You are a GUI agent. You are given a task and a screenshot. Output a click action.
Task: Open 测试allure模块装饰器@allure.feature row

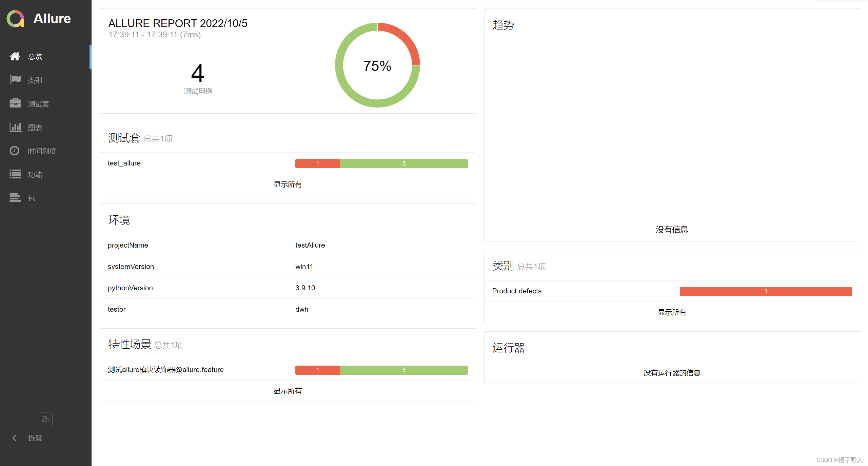[x=165, y=370]
